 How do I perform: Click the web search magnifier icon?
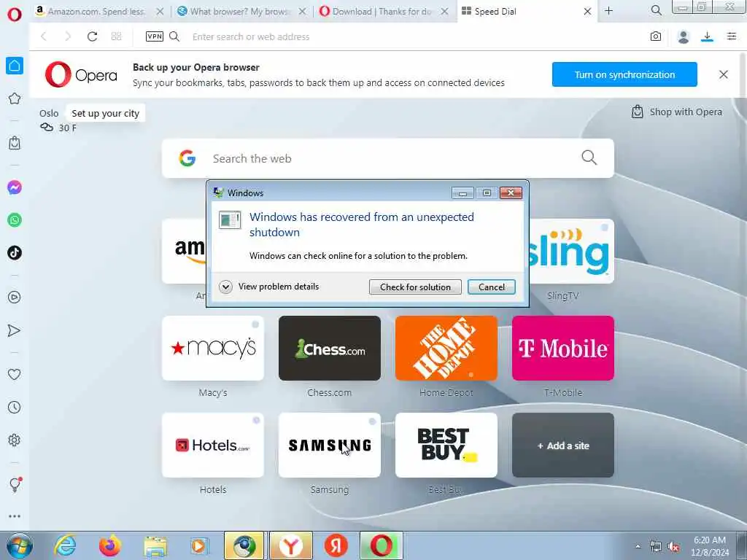[x=589, y=157]
